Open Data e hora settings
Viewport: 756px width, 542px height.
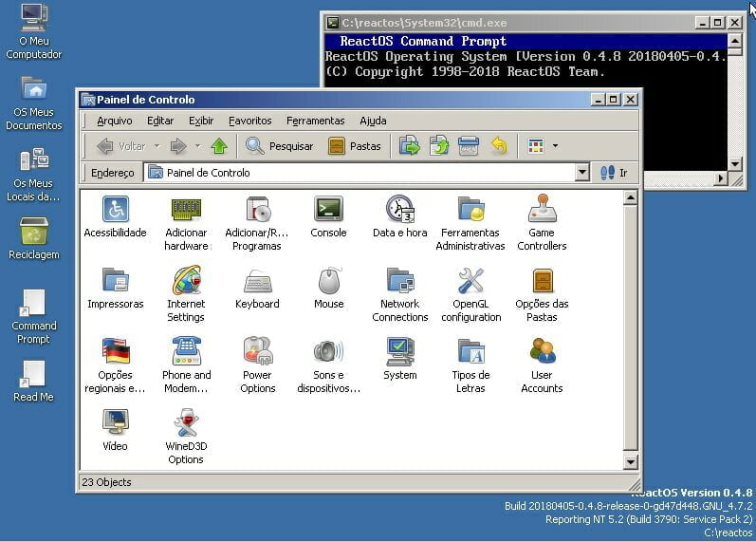(399, 209)
